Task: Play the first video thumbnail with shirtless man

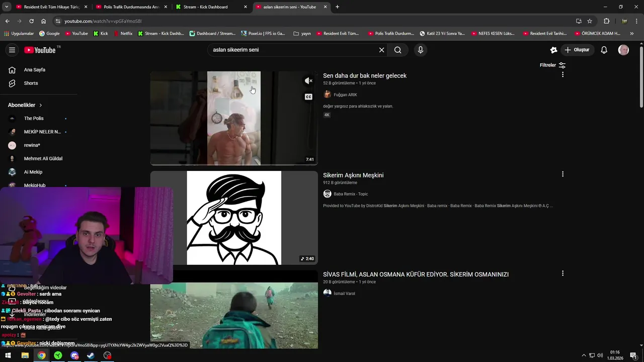Action: click(x=234, y=118)
